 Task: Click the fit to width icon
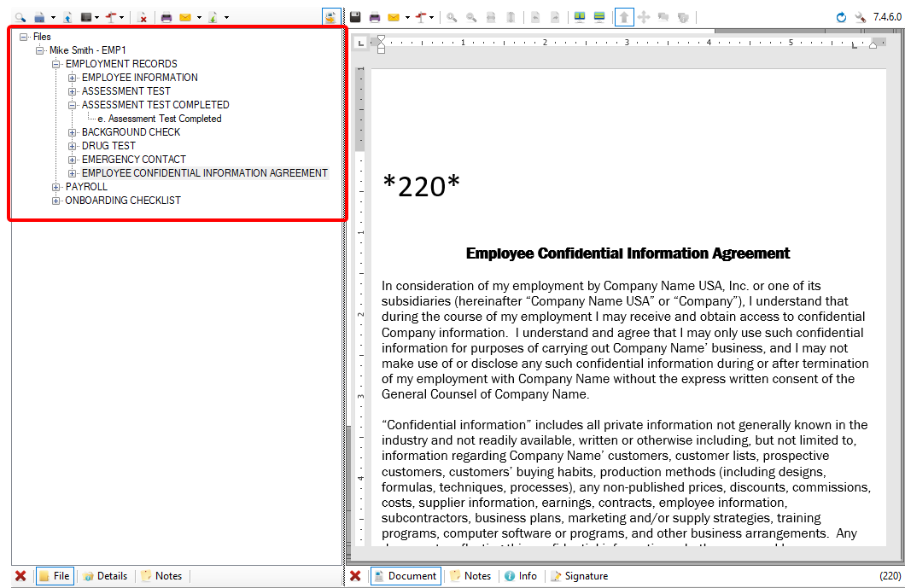(491, 17)
